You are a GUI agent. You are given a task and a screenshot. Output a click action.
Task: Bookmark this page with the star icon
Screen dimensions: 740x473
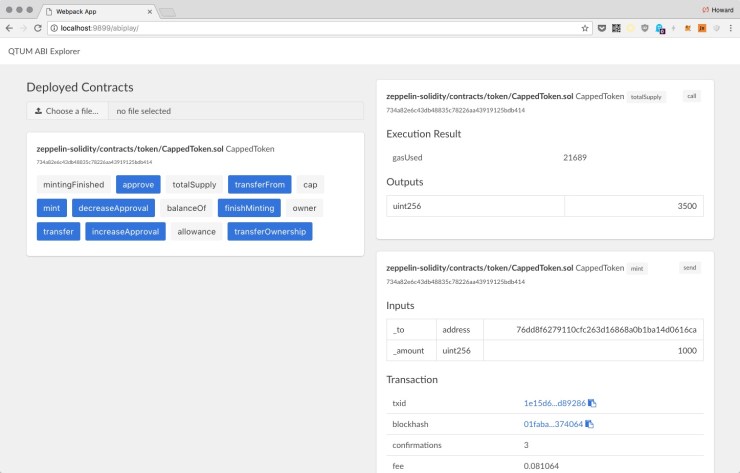585,29
